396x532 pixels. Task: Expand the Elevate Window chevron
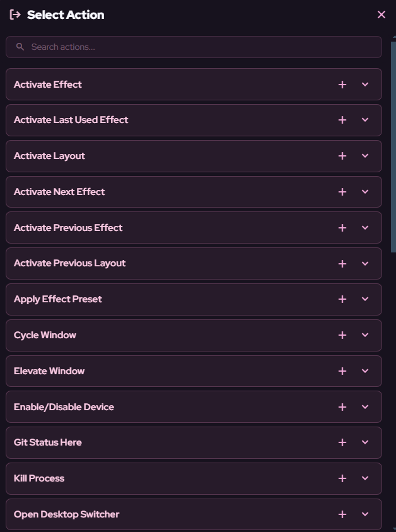click(365, 371)
